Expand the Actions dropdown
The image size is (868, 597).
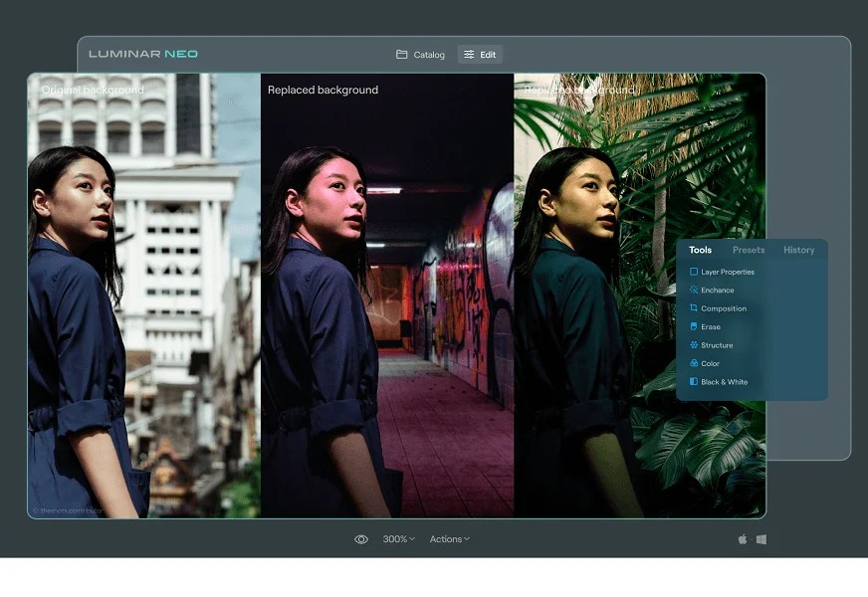(x=449, y=538)
